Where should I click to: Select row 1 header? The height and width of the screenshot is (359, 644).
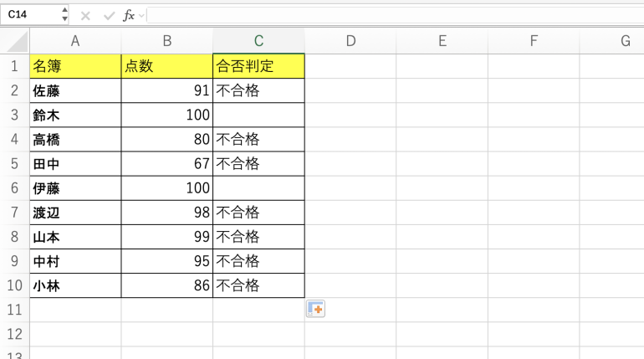[x=14, y=66]
